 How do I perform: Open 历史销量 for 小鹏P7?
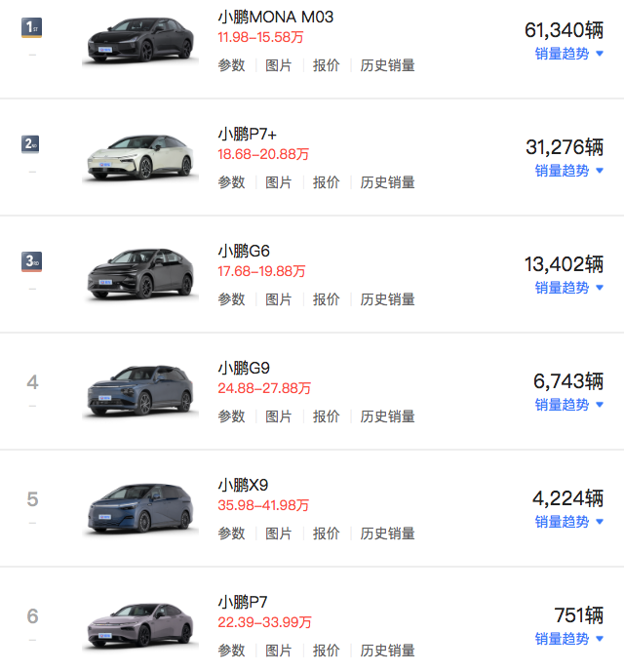click(387, 651)
